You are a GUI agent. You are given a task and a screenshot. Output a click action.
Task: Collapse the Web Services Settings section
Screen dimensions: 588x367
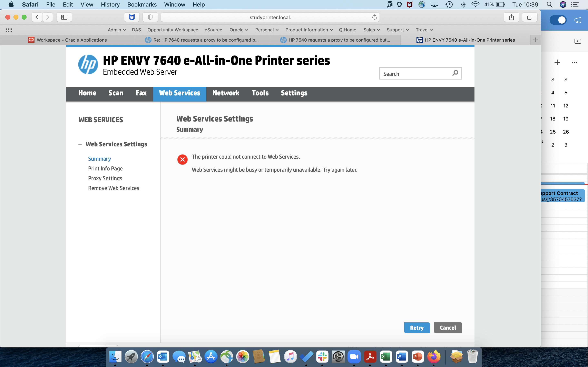pos(80,144)
